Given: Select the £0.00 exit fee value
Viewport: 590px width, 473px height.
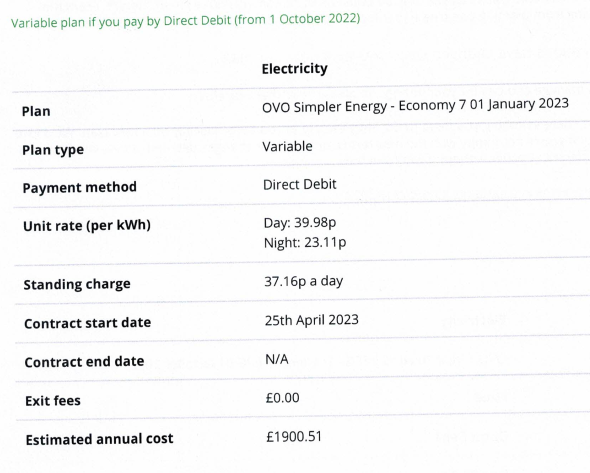Looking at the screenshot, I should click(283, 398).
